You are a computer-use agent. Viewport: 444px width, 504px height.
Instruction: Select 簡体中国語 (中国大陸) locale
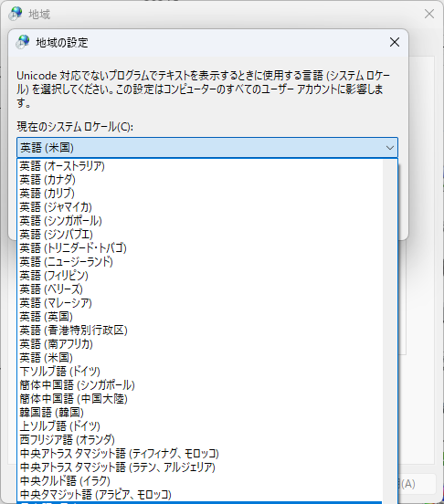pyautogui.click(x=200, y=399)
